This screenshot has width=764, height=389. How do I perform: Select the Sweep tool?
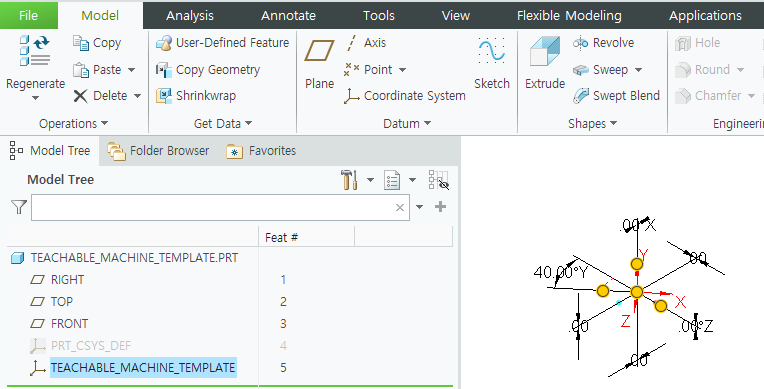pos(600,70)
